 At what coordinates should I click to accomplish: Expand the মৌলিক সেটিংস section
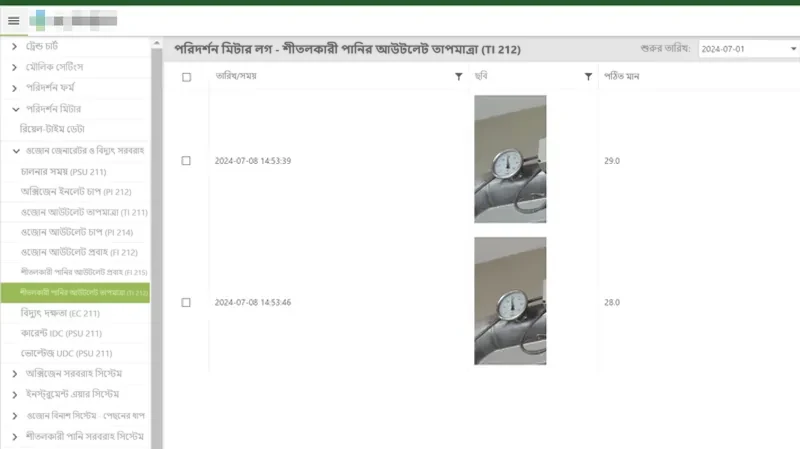point(14,67)
